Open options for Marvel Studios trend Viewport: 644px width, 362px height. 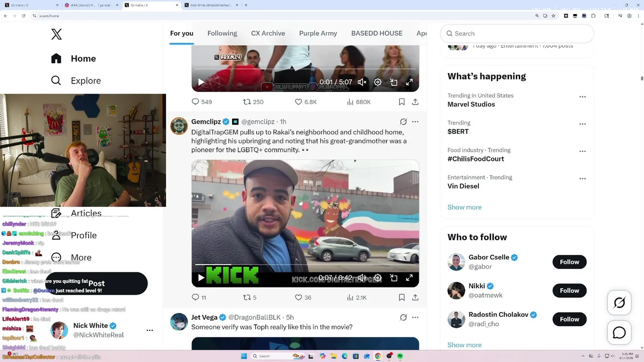pos(582,97)
